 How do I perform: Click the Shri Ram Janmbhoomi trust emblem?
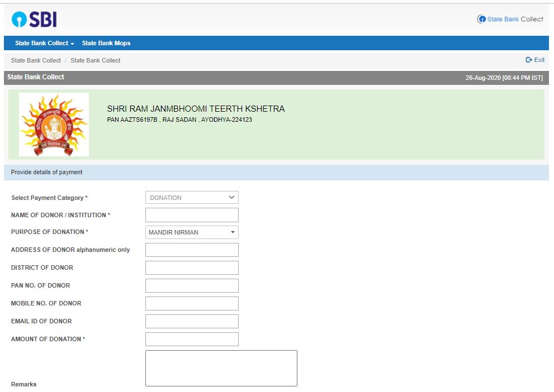point(54,125)
